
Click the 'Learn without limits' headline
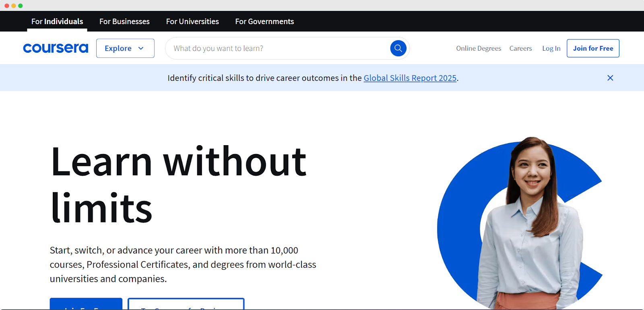178,185
